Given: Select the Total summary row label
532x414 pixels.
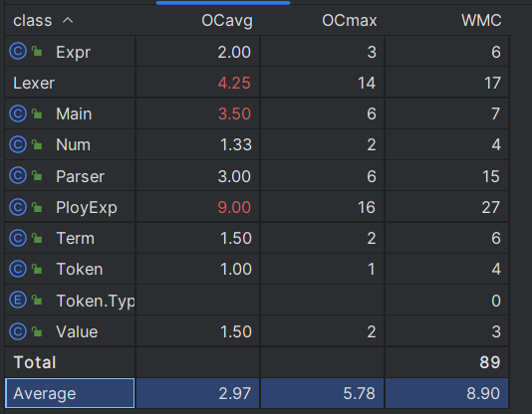Looking at the screenshot, I should 35,362.
